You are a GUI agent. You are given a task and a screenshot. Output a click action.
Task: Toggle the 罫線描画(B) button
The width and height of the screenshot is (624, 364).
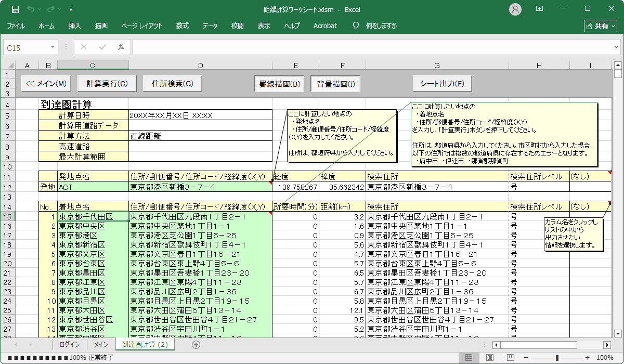point(280,84)
